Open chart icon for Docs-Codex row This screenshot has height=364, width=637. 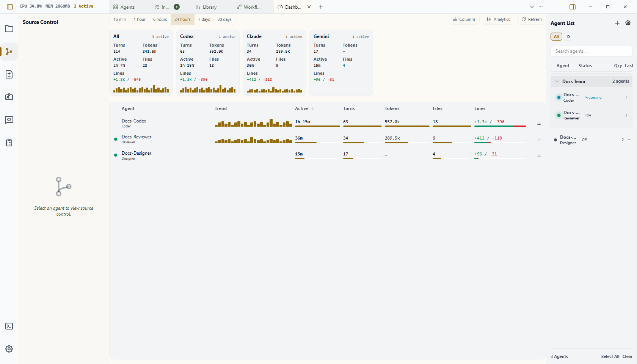[x=538, y=122]
